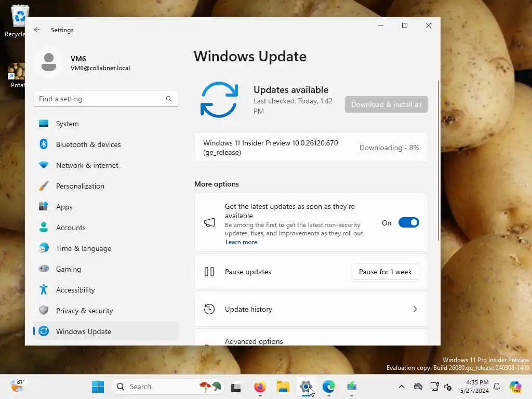The width and height of the screenshot is (532, 399).
Task: Open the Windows Start menu
Action: 98,387
